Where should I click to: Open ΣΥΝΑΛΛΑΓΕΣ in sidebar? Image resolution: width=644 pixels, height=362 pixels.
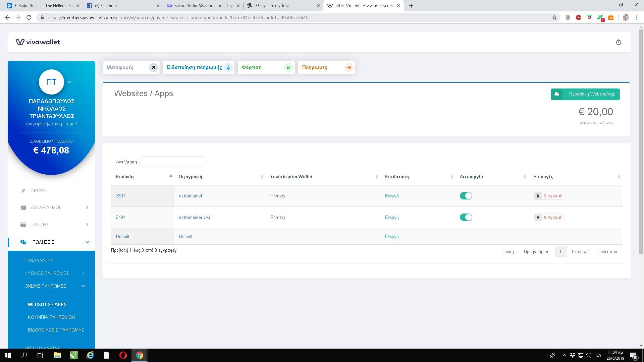(39, 260)
